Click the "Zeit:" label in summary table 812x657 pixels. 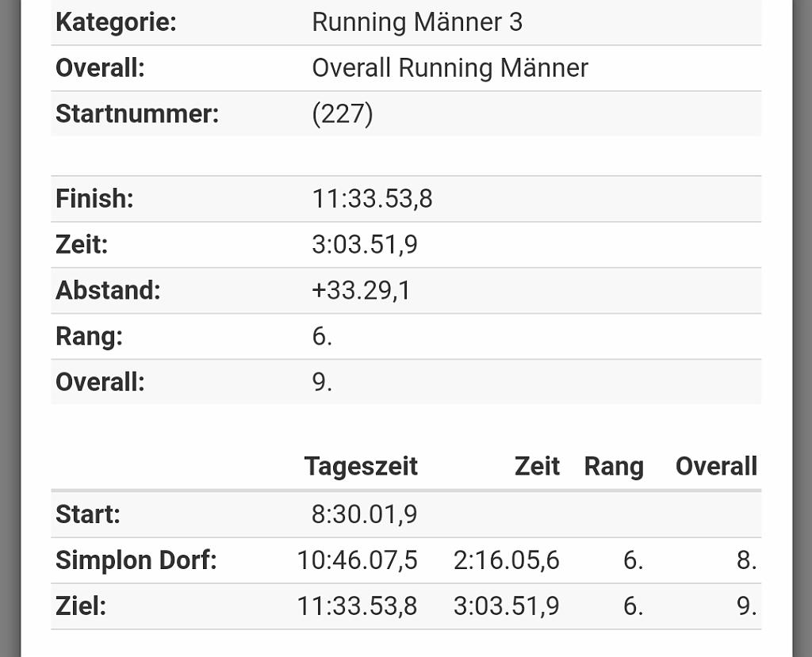coord(82,245)
